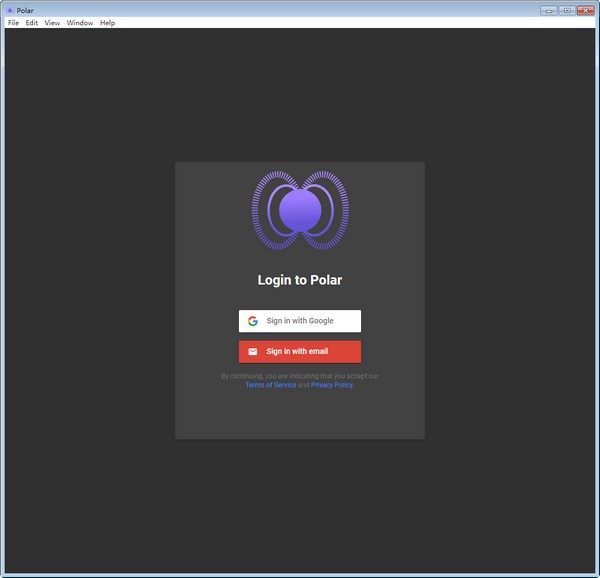This screenshot has height=578, width=600.
Task: Follow the Privacy Policy link
Action: coord(332,385)
